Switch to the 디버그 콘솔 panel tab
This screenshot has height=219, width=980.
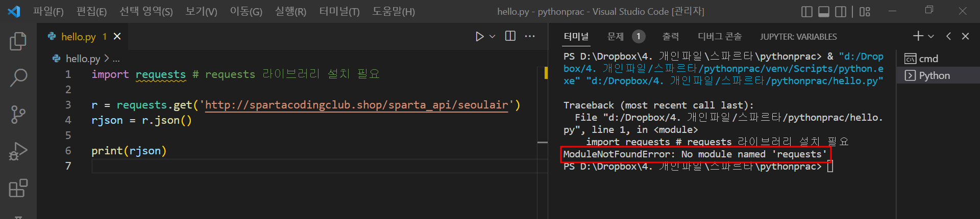click(720, 36)
